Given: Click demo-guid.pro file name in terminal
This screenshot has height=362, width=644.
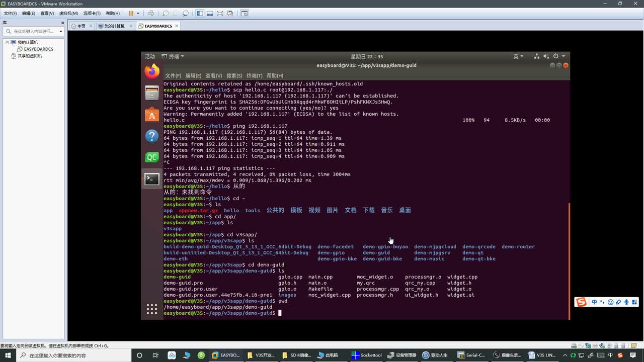Looking at the screenshot, I should 183,283.
